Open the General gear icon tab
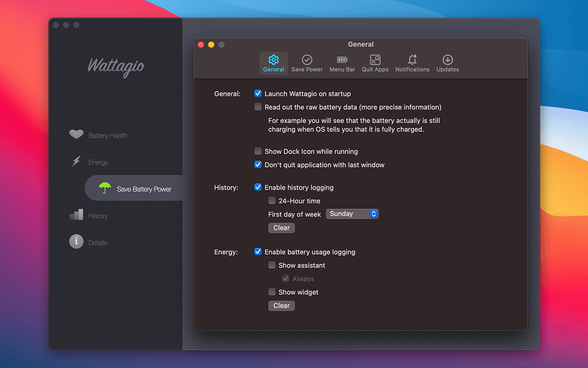The height and width of the screenshot is (368, 588). coord(273,60)
